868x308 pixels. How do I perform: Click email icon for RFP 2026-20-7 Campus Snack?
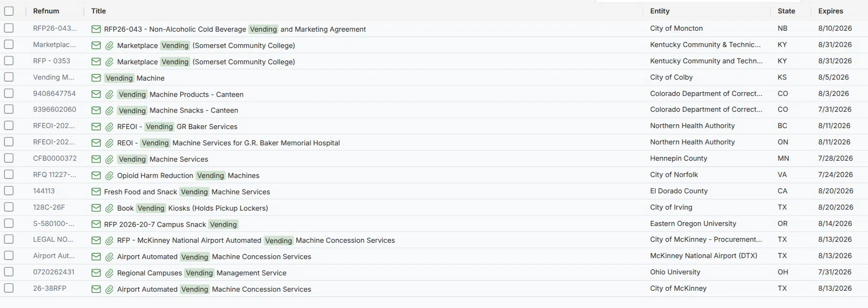tap(96, 225)
